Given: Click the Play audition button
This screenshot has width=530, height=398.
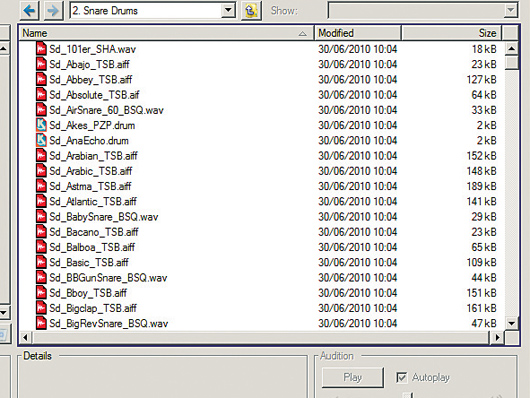Looking at the screenshot, I should 353,377.
